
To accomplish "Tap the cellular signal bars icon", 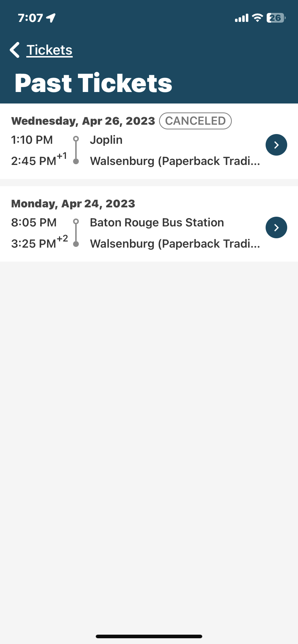I will 241,18.
